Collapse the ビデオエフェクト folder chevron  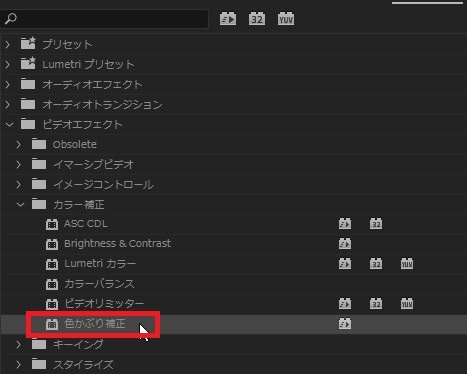click(9, 125)
